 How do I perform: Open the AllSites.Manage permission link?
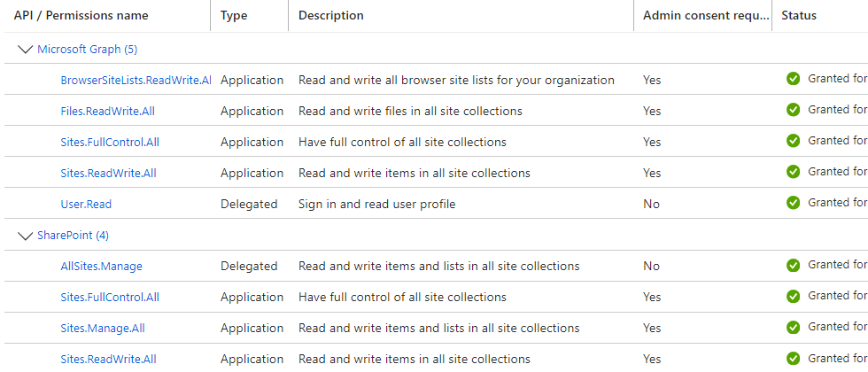[x=101, y=266]
